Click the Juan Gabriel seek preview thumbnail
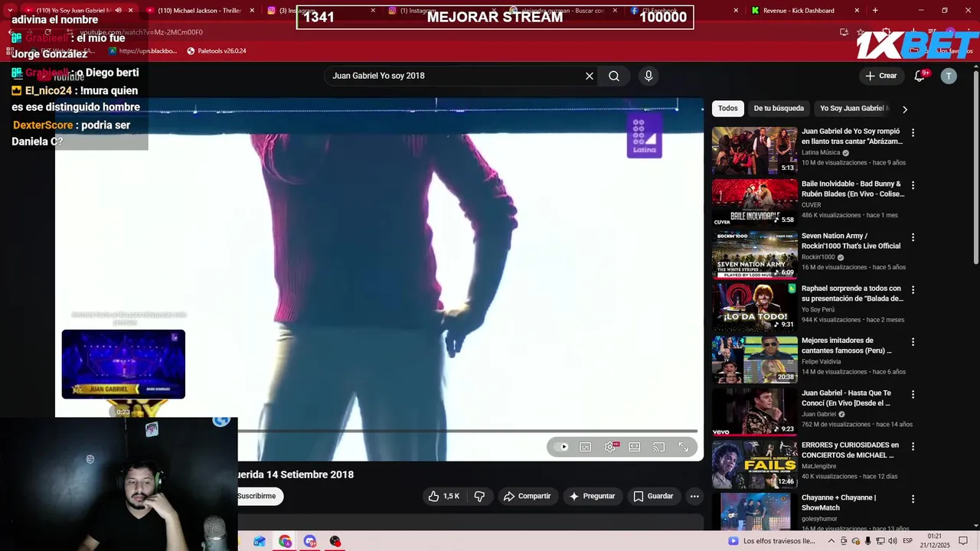Viewport: 980px width, 551px height. (x=123, y=364)
